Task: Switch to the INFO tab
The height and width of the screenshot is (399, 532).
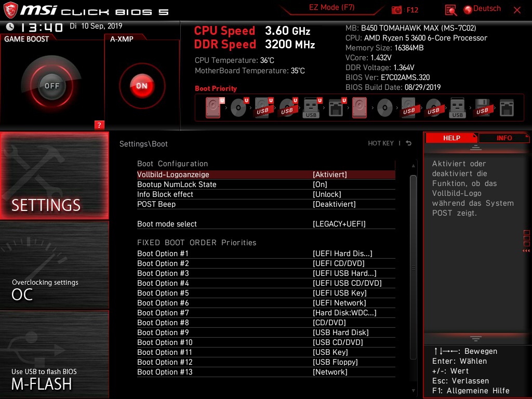Action: click(x=504, y=138)
